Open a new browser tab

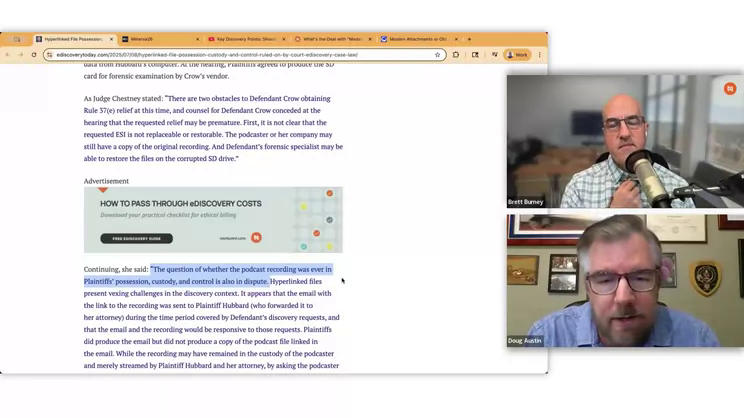pos(469,39)
